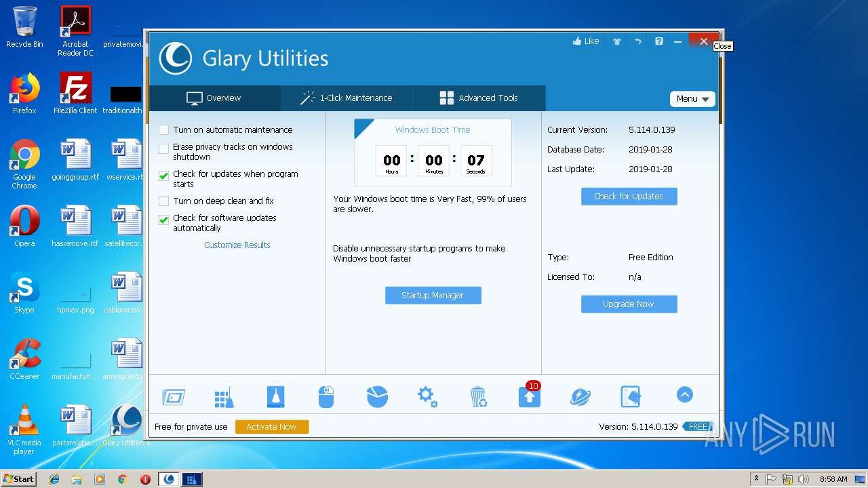Open the File Shredder dock icon
The height and width of the screenshot is (488, 868).
(631, 396)
